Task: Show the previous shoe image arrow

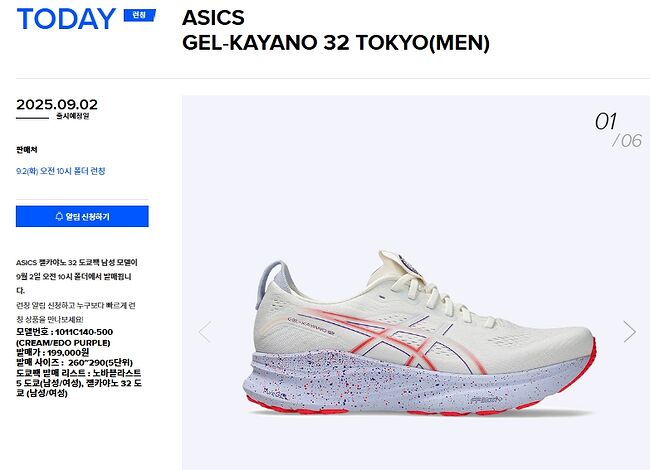Action: [x=206, y=332]
